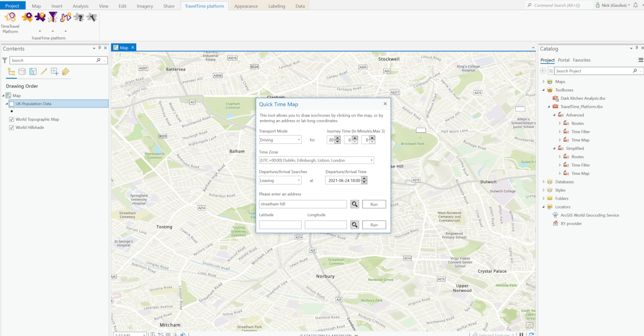Open the Insert ribbon tab

57,6
